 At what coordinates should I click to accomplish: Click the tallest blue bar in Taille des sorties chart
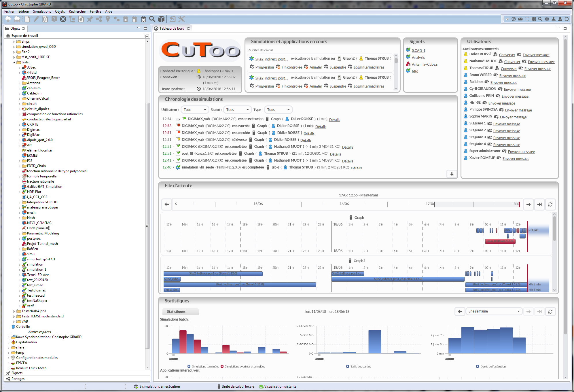pyautogui.click(x=375, y=342)
